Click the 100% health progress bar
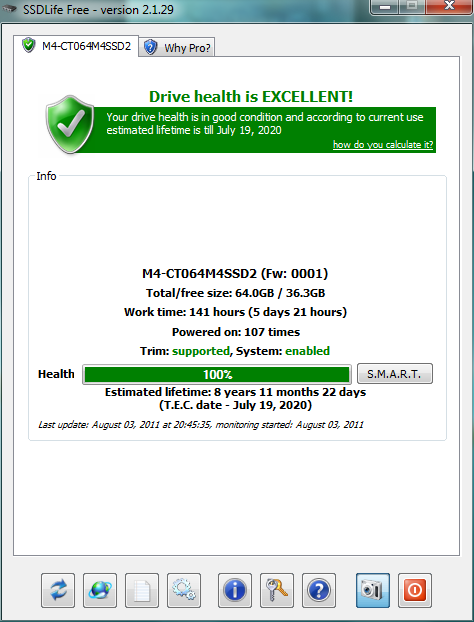 pos(217,374)
